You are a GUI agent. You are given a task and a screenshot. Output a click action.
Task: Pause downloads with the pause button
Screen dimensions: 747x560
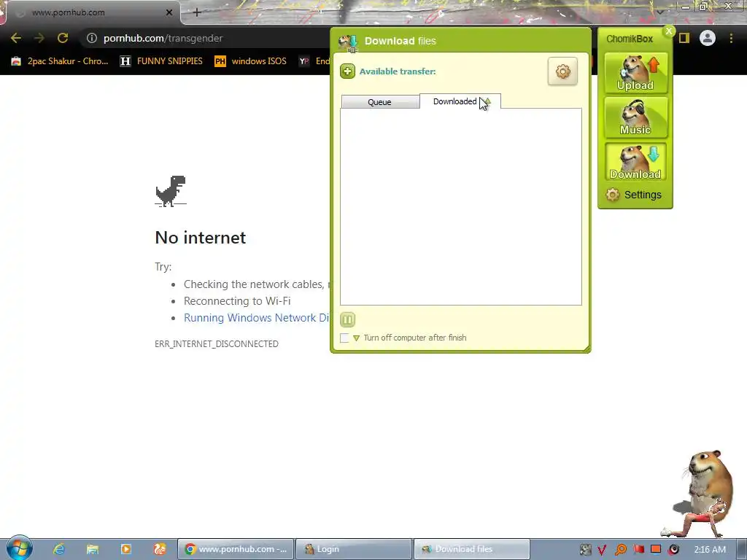pos(347,319)
